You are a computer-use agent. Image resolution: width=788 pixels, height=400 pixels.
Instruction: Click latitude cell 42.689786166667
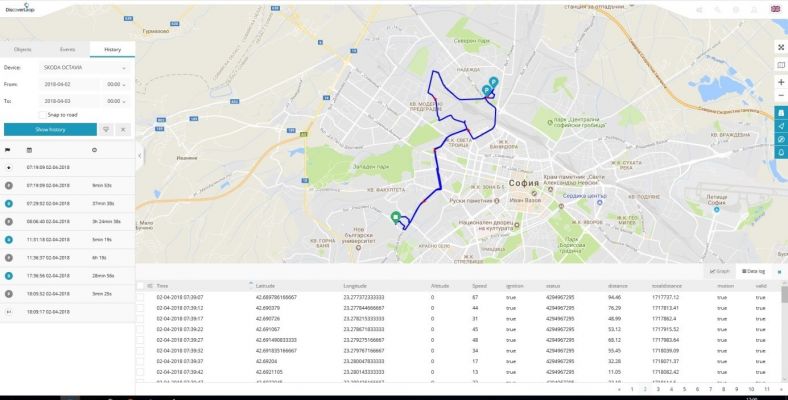276,297
